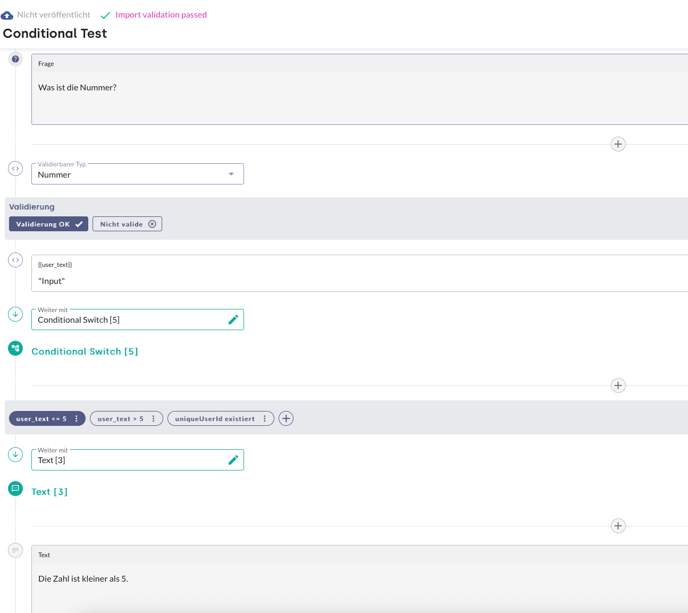
Task: Select the Validierung OK chip
Action: click(x=48, y=224)
